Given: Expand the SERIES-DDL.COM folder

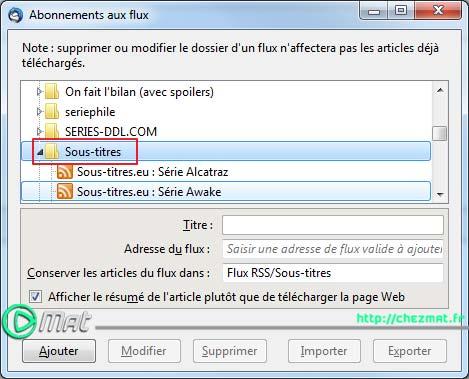Looking at the screenshot, I should [x=39, y=132].
